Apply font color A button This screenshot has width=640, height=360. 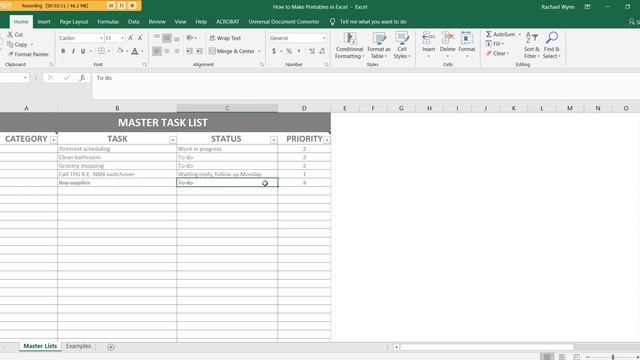135,51
